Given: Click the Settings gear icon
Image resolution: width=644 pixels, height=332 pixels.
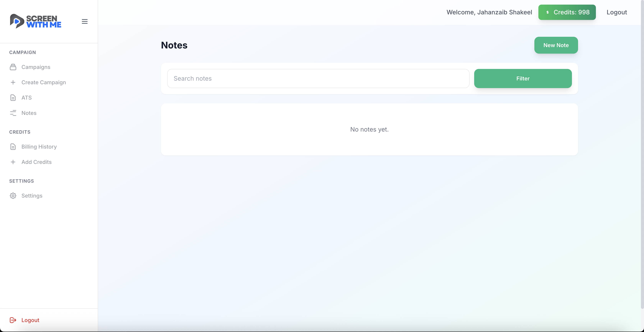Looking at the screenshot, I should click(13, 196).
